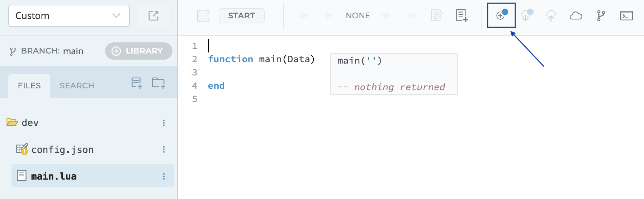Click the add sample data icon
Screen dimensions: 644x199
461,15
